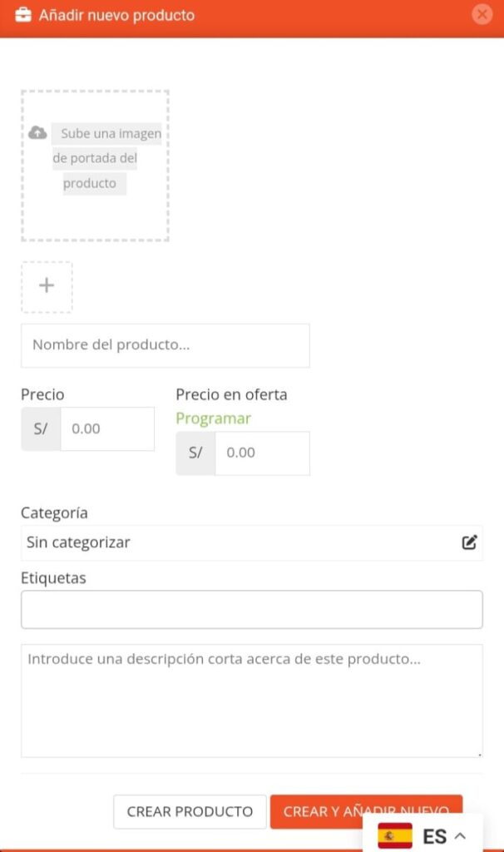Close the Añadir nuevo producto dialog
The image size is (504, 852).
point(482,15)
